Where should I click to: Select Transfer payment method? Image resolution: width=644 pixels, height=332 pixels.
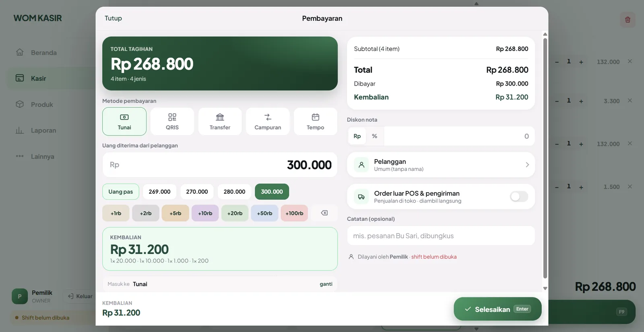pos(220,121)
